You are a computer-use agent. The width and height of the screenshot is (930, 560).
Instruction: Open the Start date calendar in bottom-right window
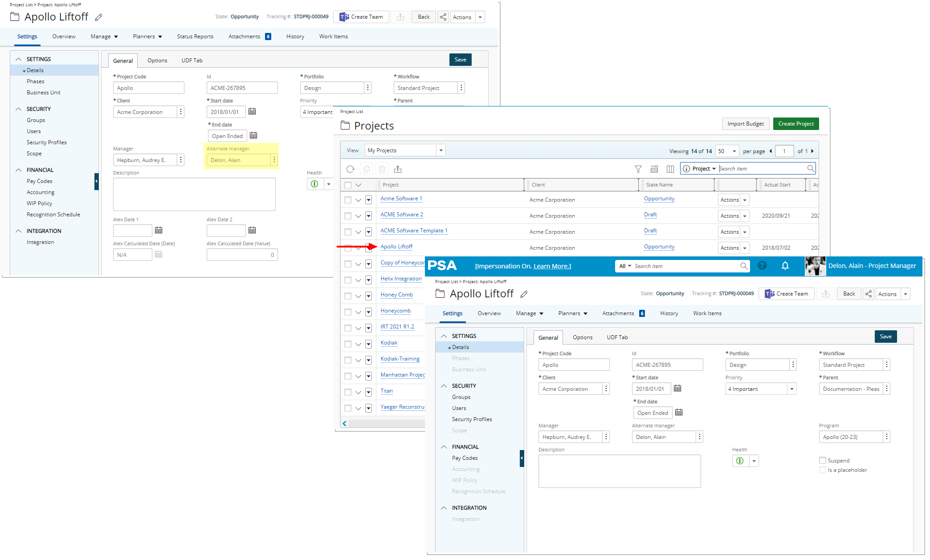click(x=677, y=389)
